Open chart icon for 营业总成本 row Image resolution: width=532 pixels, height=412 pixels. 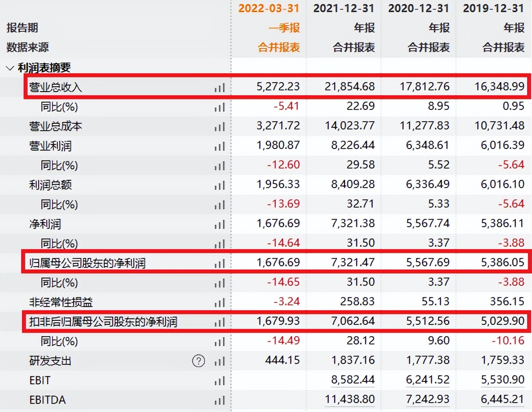(220, 127)
